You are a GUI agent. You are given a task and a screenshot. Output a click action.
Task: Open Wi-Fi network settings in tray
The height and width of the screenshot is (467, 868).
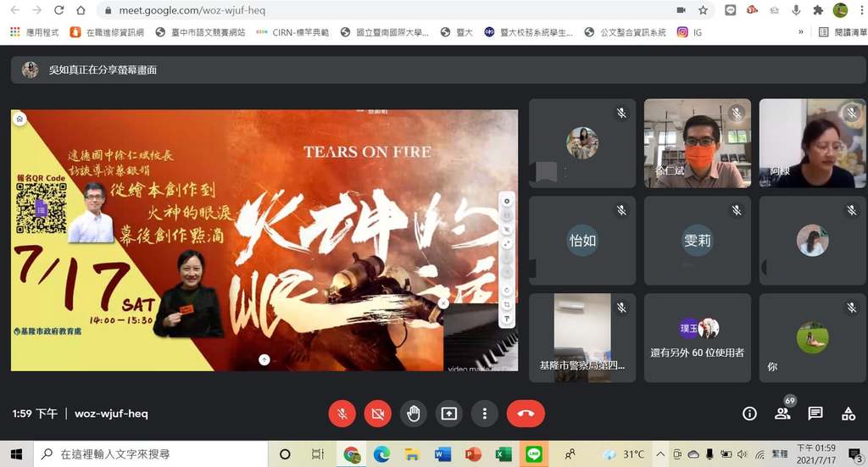760,454
